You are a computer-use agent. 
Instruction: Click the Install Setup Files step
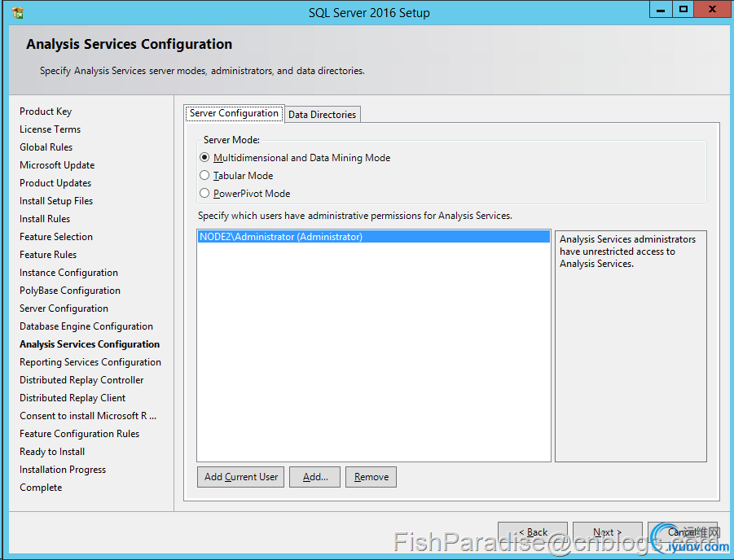[56, 201]
